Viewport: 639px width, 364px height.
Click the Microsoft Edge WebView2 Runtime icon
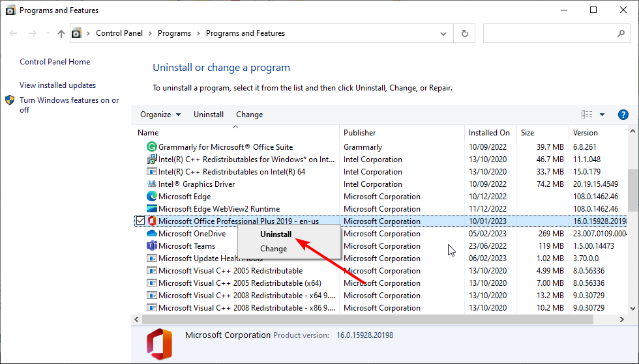[151, 209]
